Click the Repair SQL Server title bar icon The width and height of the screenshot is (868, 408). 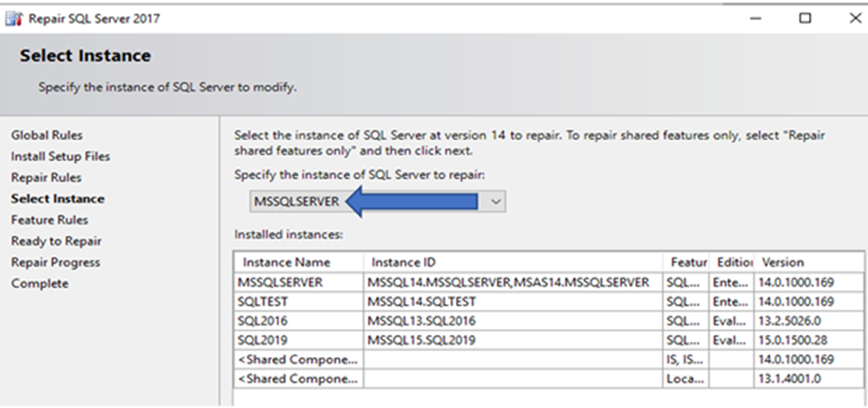[x=13, y=18]
